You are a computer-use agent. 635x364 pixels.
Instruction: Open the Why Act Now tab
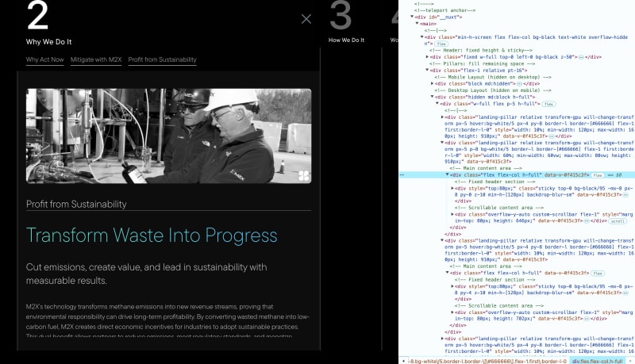click(45, 59)
